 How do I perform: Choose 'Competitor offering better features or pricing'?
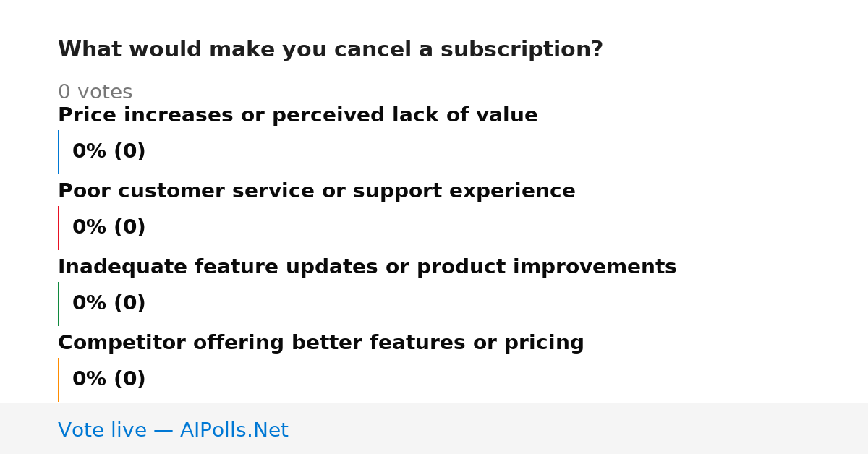321,343
